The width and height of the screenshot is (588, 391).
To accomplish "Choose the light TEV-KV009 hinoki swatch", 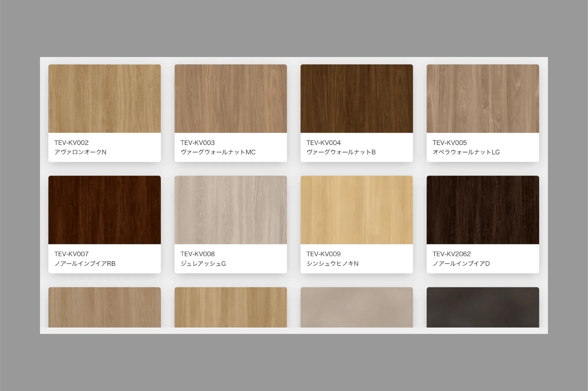I will point(357,210).
